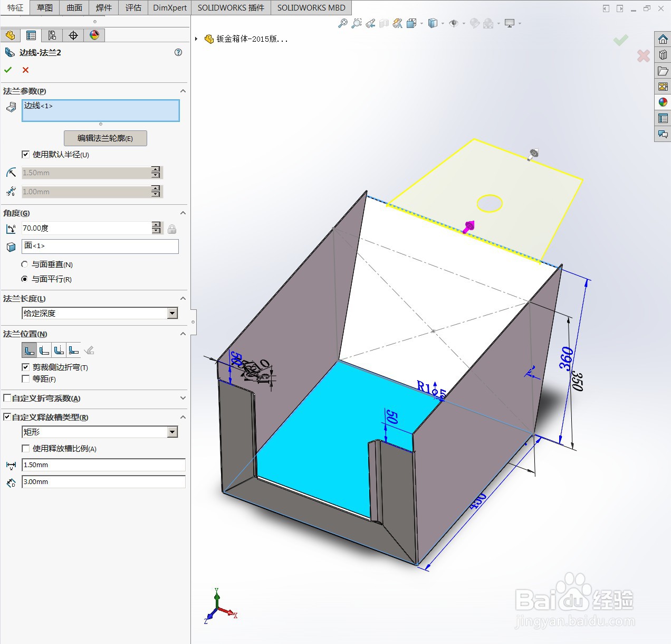The height and width of the screenshot is (644, 671).
Task: Collapse 法兰长度 section
Action: point(183,298)
